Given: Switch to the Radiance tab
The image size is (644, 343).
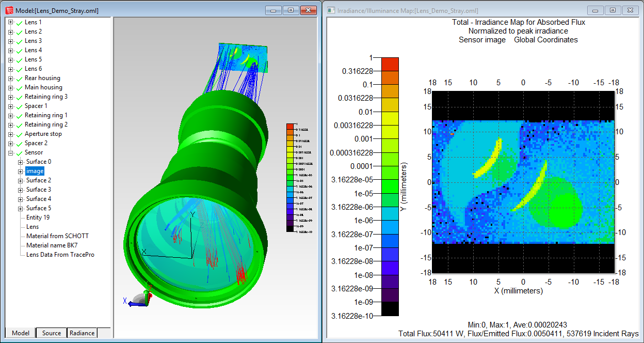Looking at the screenshot, I should coord(82,333).
